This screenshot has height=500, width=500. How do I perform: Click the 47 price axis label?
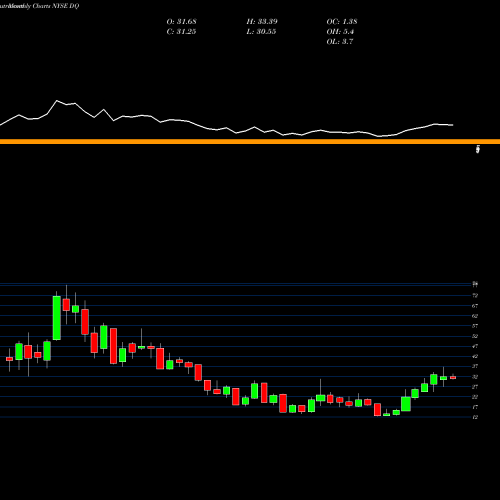(475, 346)
